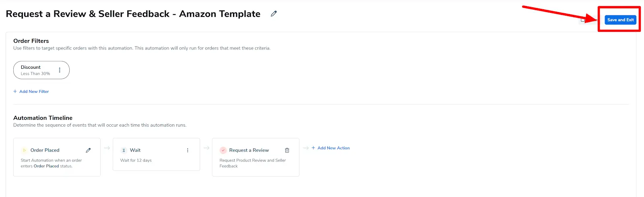Click the arrow before Add New Action
644x197 pixels.
click(305, 148)
